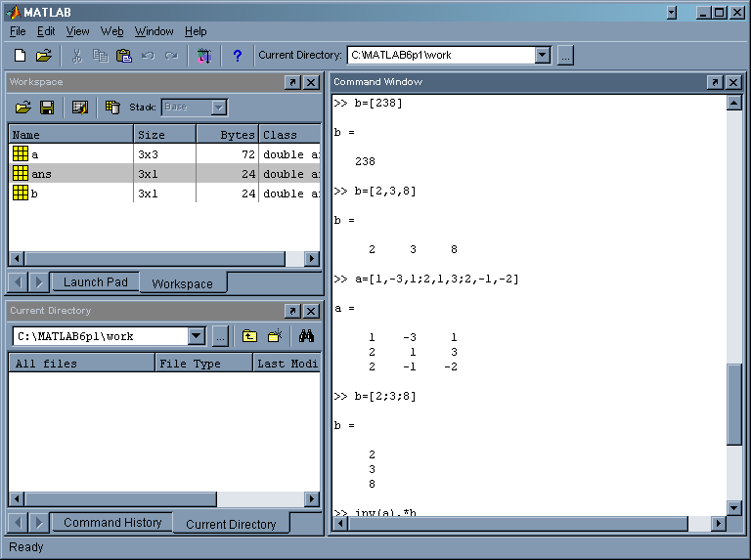Open the Web menu

[111, 31]
